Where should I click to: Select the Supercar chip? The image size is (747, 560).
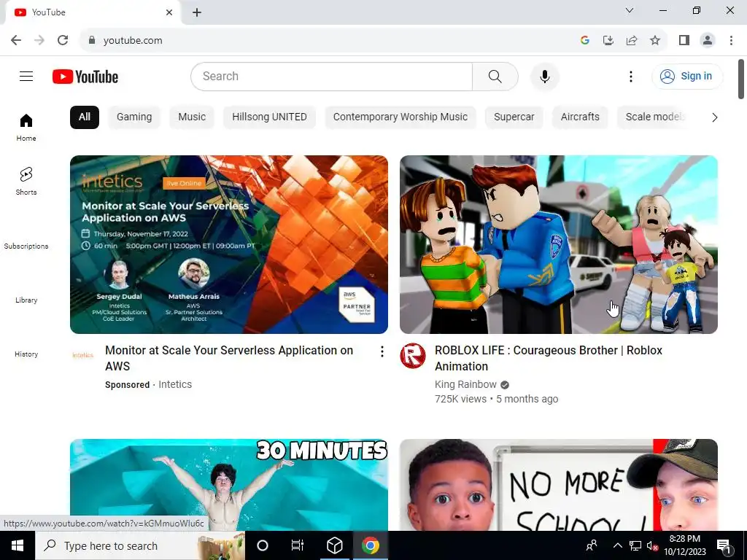click(x=514, y=117)
